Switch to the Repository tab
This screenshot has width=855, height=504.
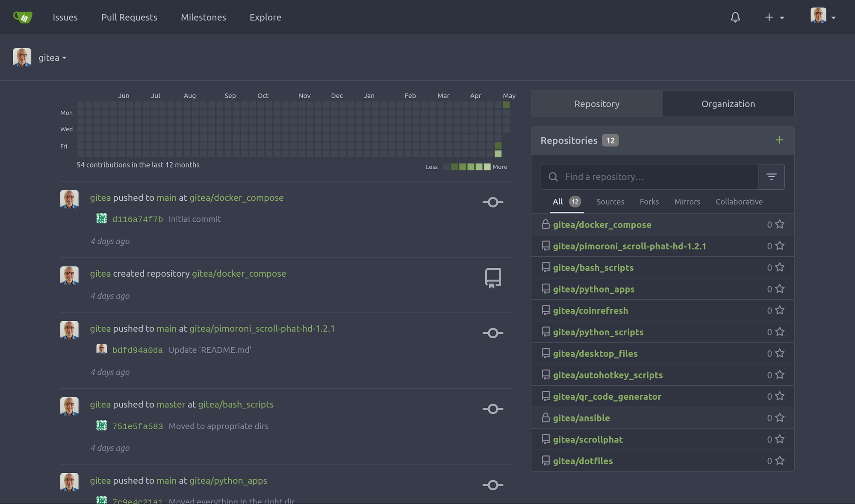pos(597,104)
